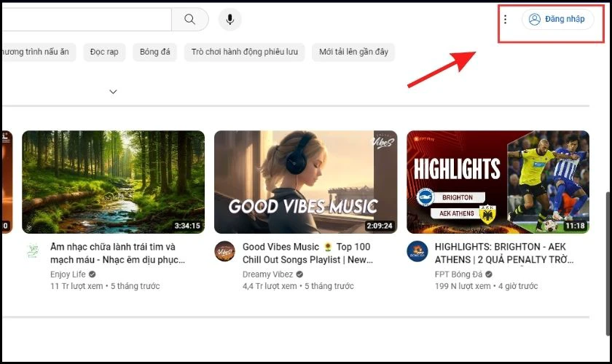
Task: Open FPT Bóng Đá channel avatar
Action: [x=417, y=251]
